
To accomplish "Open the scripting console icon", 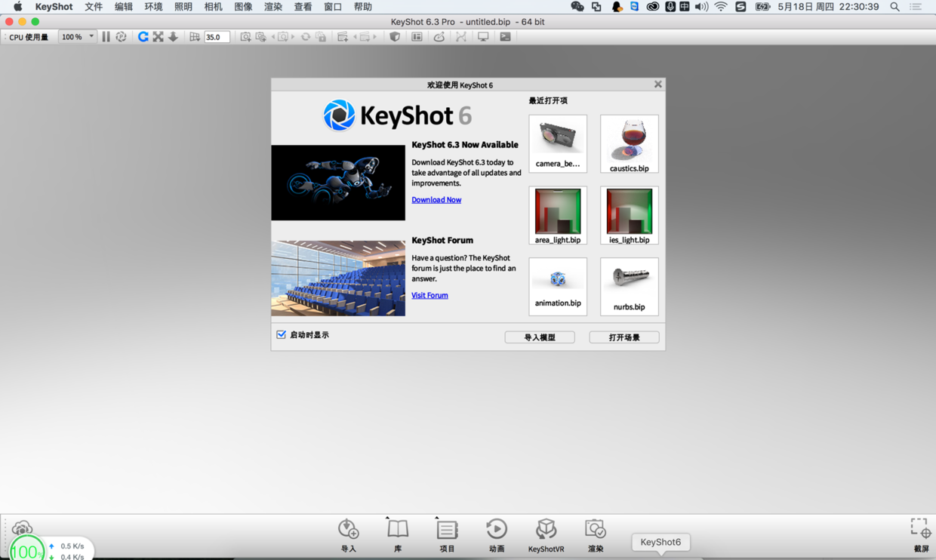I will pos(505,36).
